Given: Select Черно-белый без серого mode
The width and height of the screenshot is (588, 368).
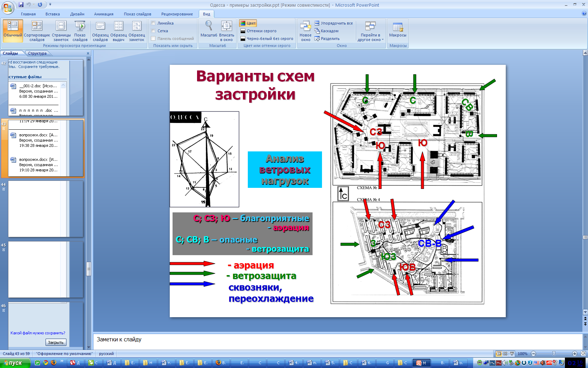Looking at the screenshot, I should (x=267, y=39).
